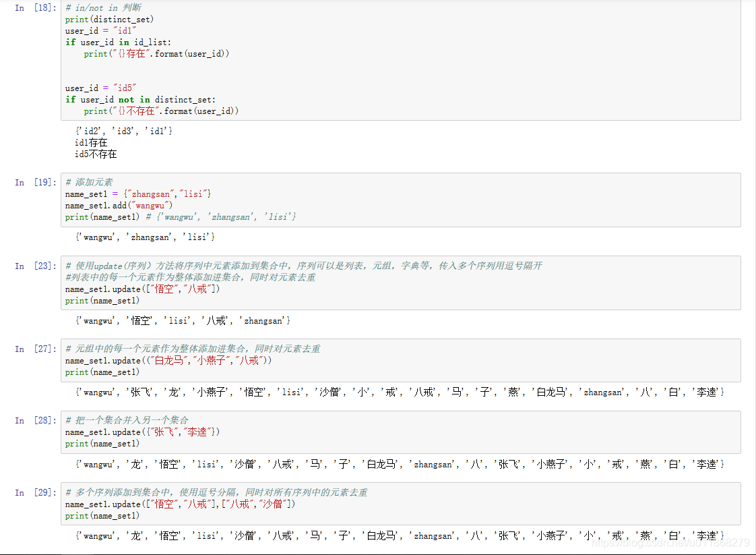756x555 pixels.
Task: Click the comment '# 多个序列添加到集合中'
Action: (216, 493)
